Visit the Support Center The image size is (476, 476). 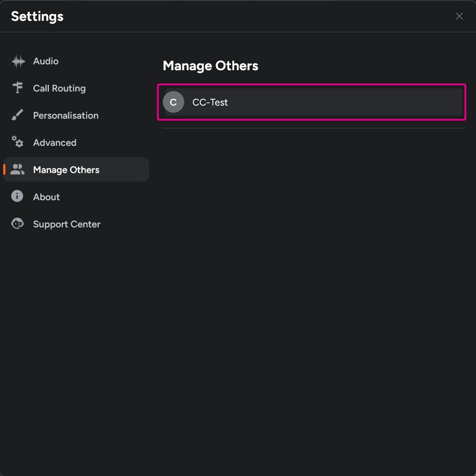click(x=66, y=224)
